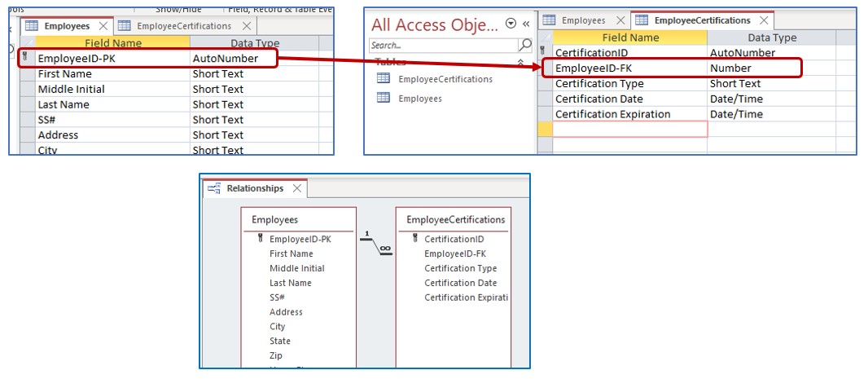Click the primary key icon beside EmployeeID-PK row
Image resolution: width=868 pixels, height=379 pixels.
(24, 58)
